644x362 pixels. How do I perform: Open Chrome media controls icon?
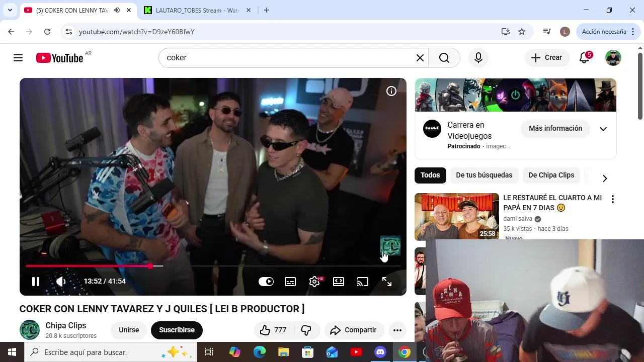coord(547,32)
